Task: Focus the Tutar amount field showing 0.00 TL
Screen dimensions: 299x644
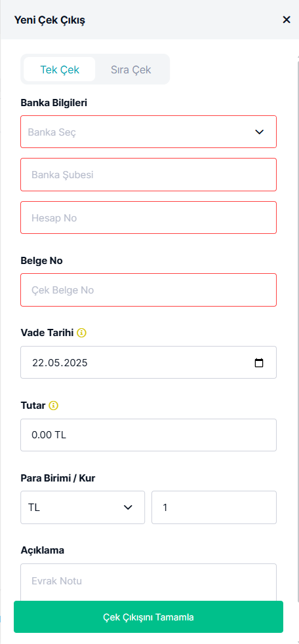Action: [x=148, y=435]
